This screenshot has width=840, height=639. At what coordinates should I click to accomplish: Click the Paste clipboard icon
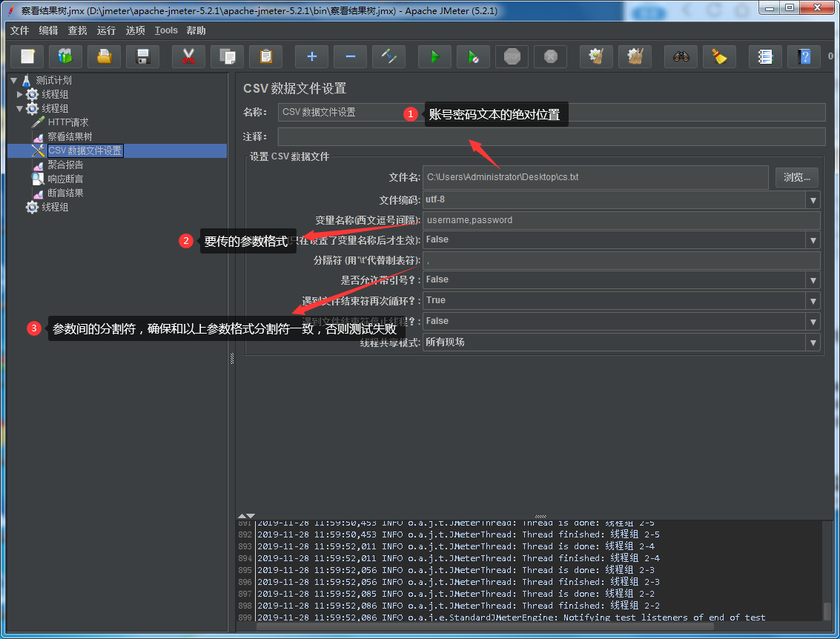click(265, 56)
